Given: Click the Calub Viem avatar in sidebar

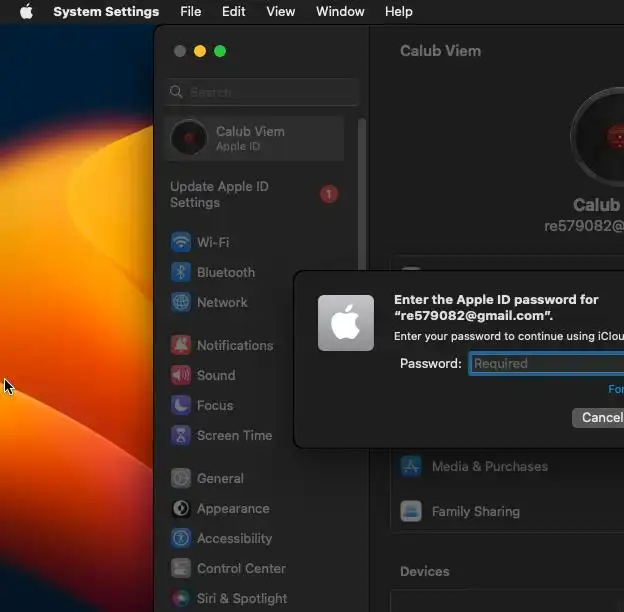Looking at the screenshot, I should (x=189, y=138).
